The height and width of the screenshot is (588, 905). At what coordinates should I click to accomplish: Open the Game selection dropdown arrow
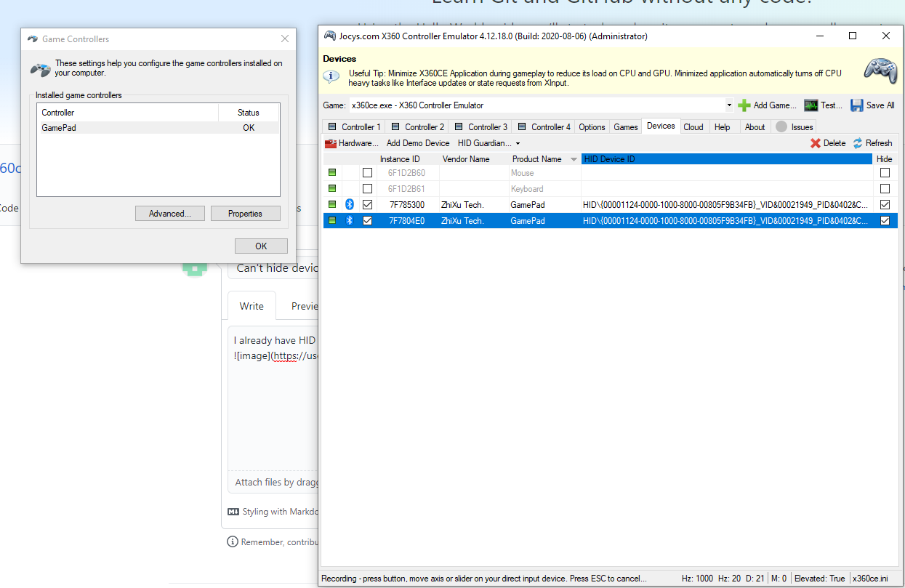tap(729, 105)
